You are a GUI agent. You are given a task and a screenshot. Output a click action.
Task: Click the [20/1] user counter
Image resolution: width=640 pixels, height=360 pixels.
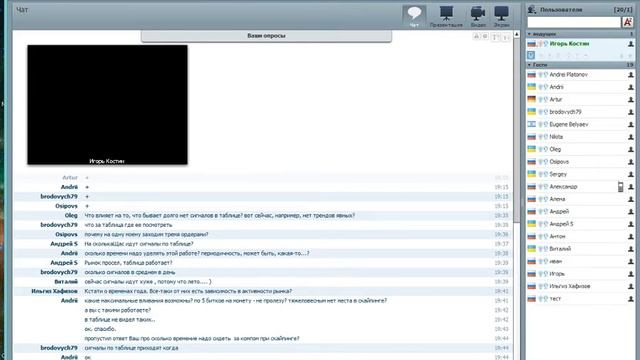pyautogui.click(x=623, y=9)
